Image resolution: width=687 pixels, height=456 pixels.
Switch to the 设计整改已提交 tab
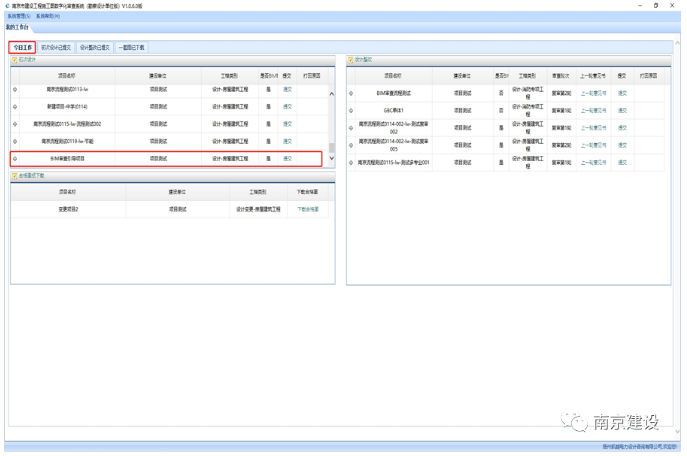95,47
